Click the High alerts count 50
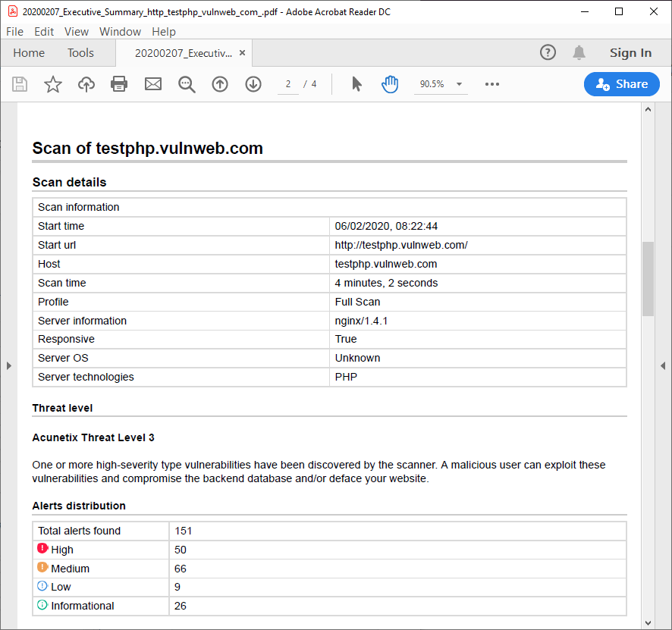The height and width of the screenshot is (630, 672). click(x=181, y=550)
